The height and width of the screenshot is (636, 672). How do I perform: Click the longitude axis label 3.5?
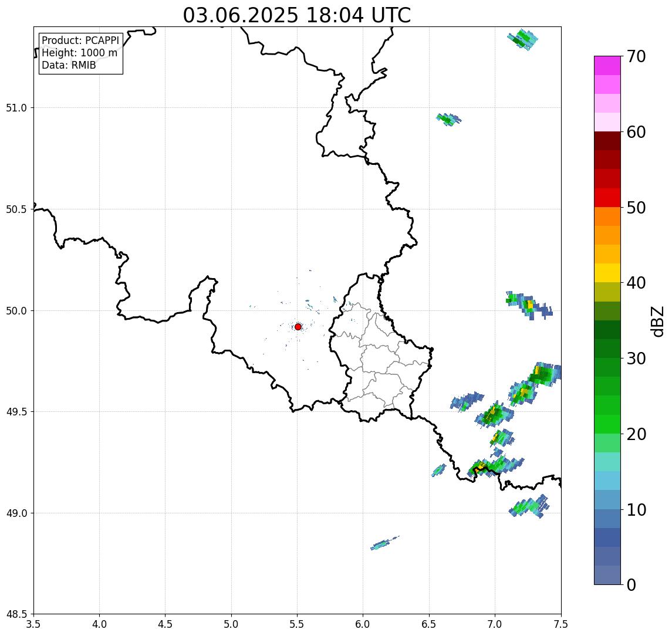[33, 624]
